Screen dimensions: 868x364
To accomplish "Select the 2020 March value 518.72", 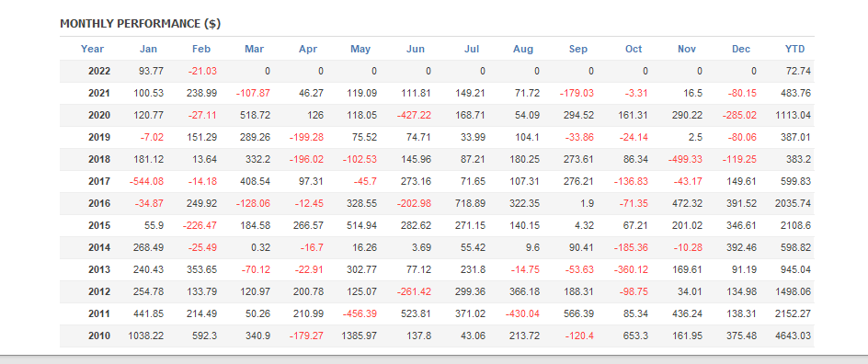I will point(256,115).
